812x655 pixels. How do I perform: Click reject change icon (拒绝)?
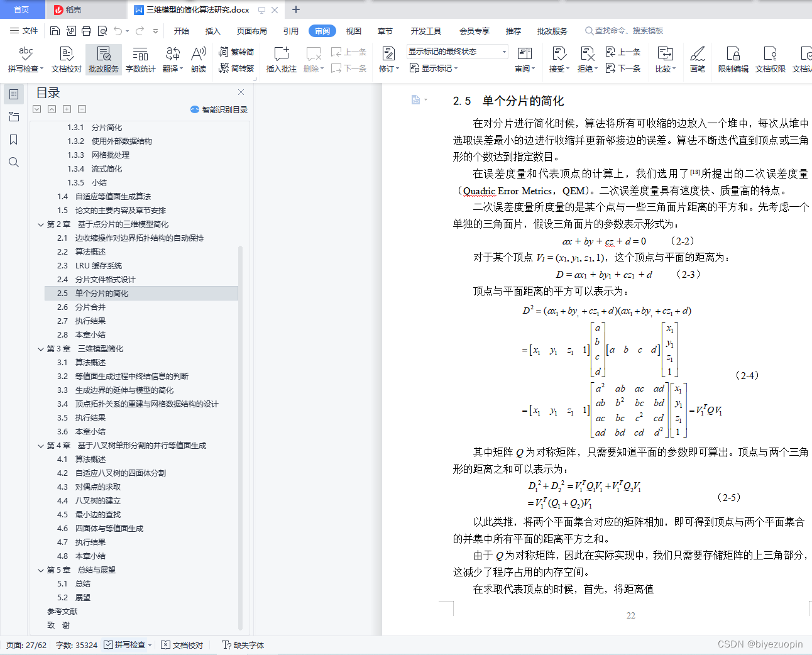pos(586,53)
